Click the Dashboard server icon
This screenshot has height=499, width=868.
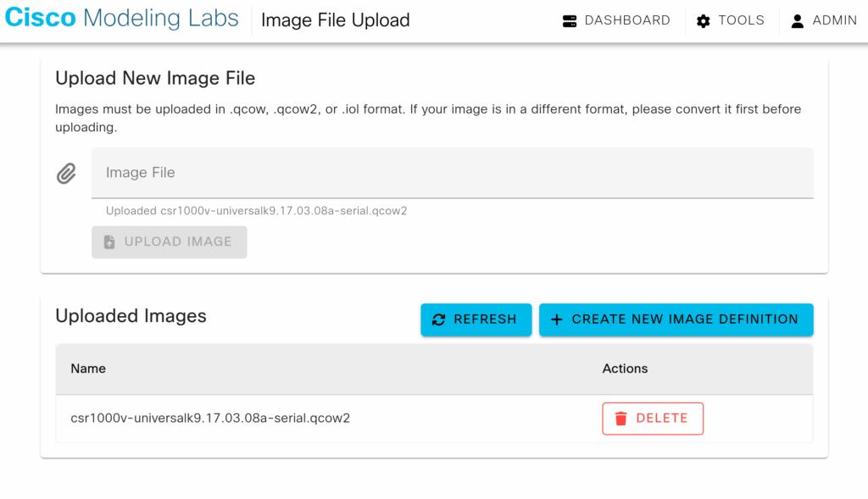(x=570, y=21)
